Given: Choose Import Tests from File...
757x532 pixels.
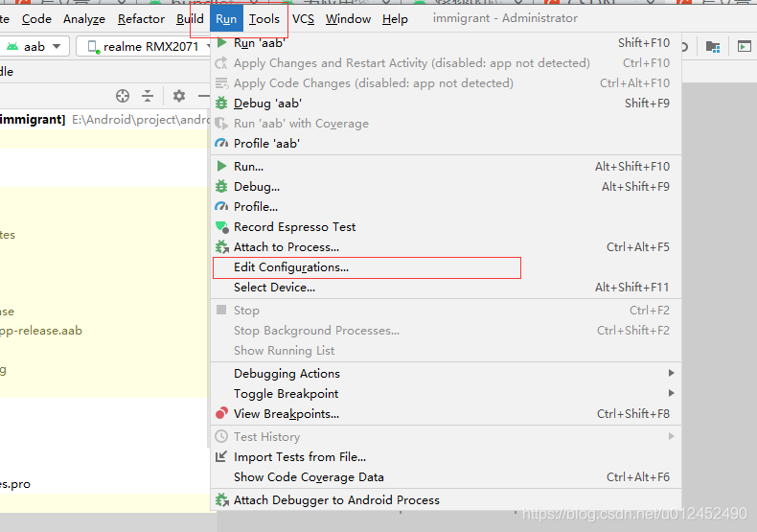Looking at the screenshot, I should click(x=446, y=456).
